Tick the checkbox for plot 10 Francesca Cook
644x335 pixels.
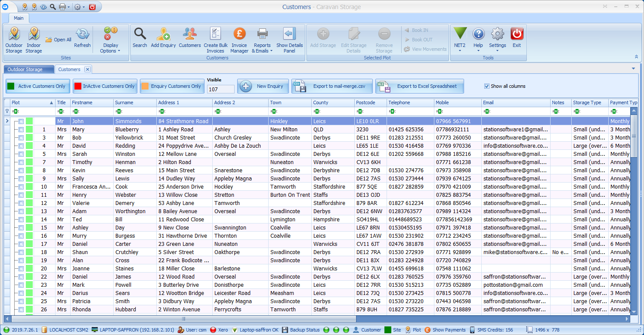tap(20, 186)
